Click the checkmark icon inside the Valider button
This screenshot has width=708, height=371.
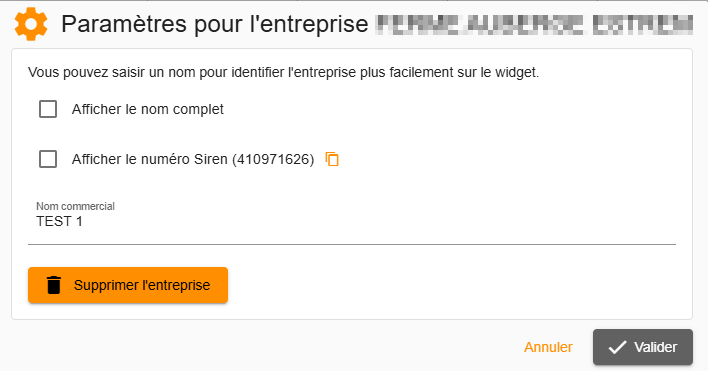[x=617, y=347]
